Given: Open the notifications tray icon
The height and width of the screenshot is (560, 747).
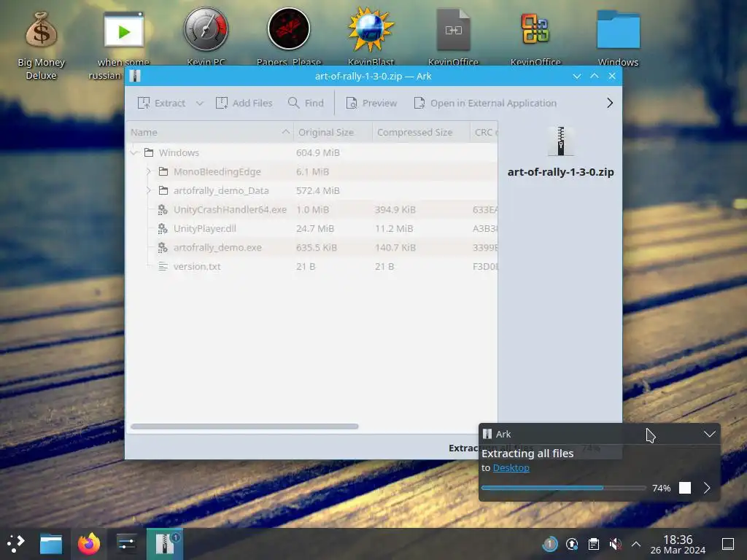Looking at the screenshot, I should [550, 544].
